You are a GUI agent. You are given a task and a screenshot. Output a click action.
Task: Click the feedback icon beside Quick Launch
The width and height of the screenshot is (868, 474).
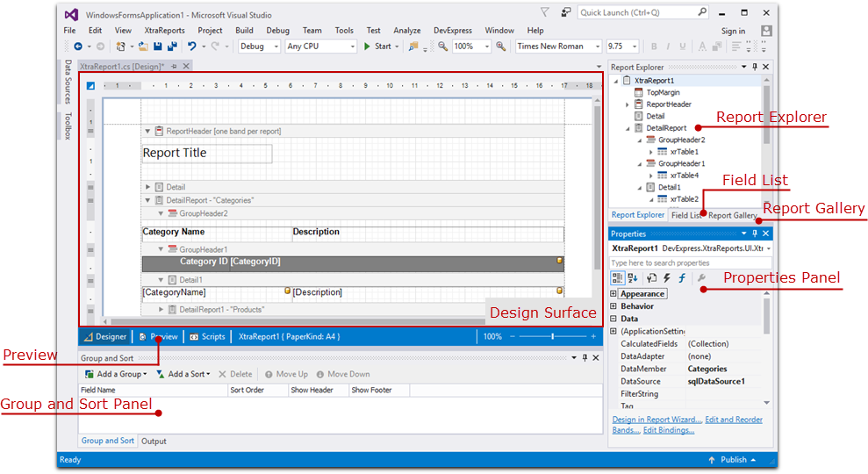(x=566, y=12)
